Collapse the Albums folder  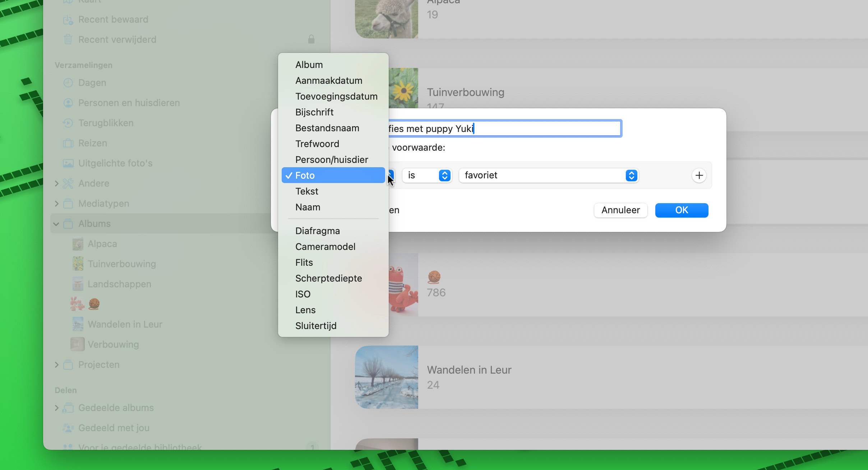(x=56, y=224)
